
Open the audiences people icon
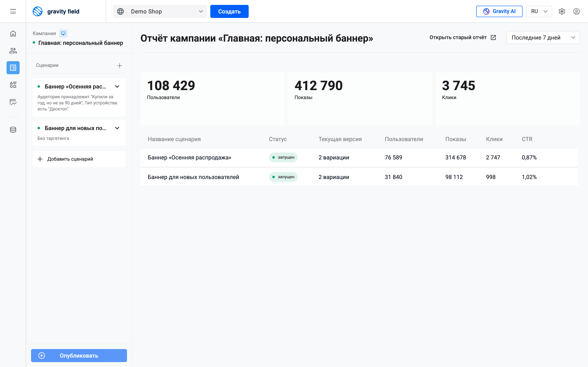pos(13,51)
